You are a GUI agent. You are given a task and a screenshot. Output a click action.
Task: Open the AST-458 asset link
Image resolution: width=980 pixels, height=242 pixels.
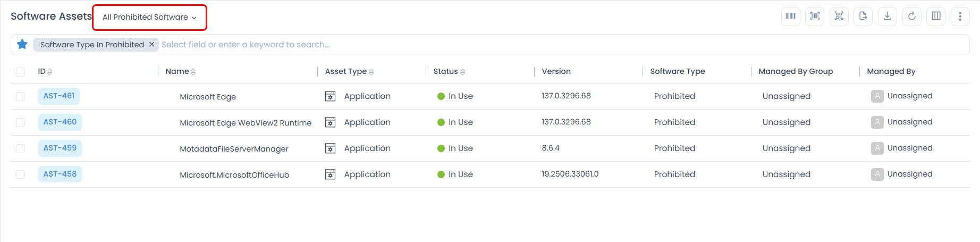point(60,174)
